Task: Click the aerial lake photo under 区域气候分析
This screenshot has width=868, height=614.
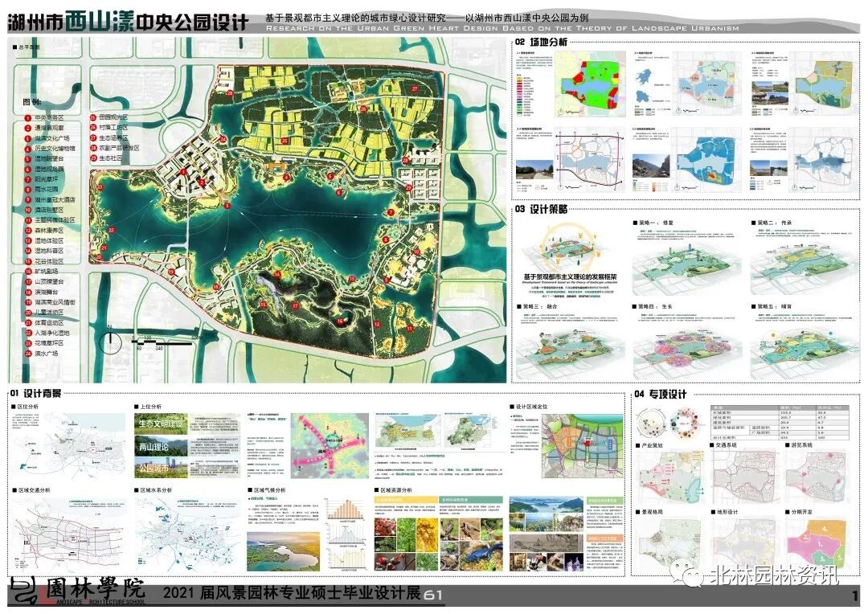Action: click(x=284, y=551)
